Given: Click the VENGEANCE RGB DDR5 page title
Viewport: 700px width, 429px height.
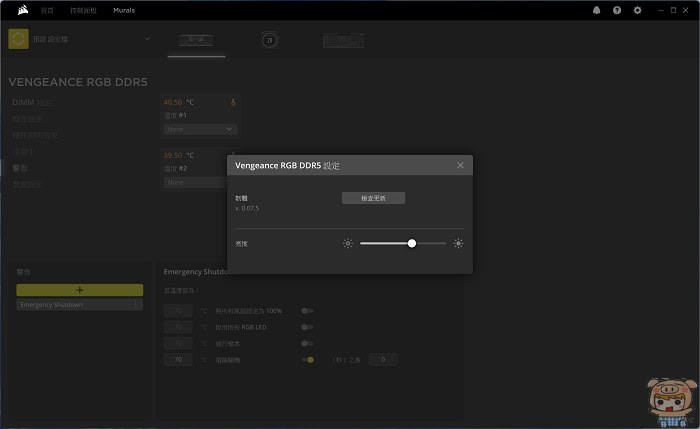Looking at the screenshot, I should 78,82.
